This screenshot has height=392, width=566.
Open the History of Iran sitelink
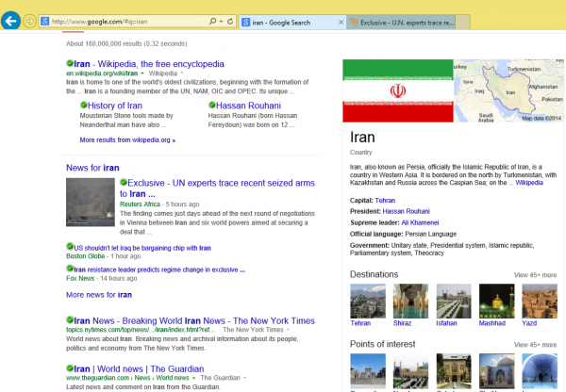115,106
